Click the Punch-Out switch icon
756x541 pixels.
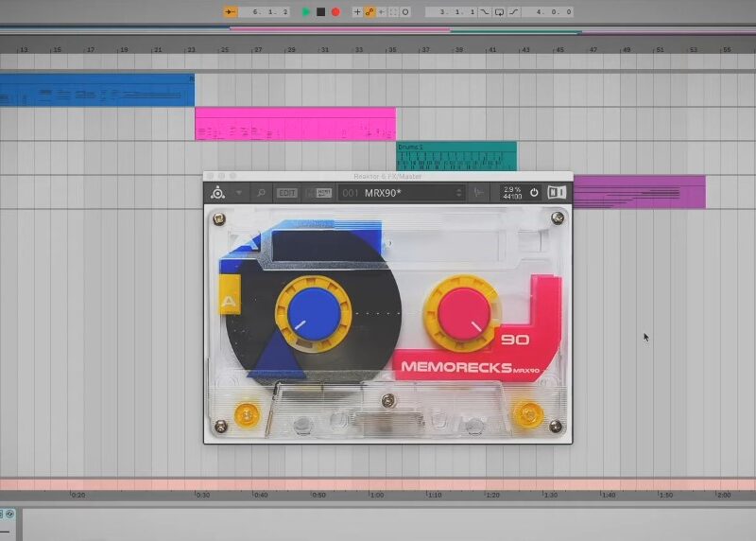513,12
